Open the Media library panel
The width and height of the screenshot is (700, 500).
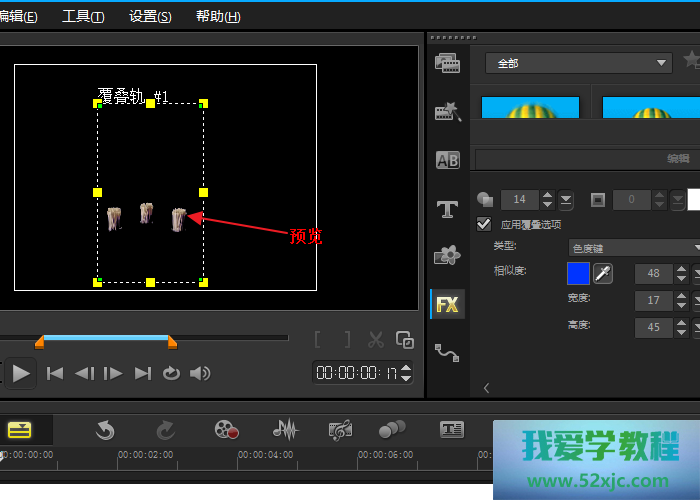click(x=447, y=64)
